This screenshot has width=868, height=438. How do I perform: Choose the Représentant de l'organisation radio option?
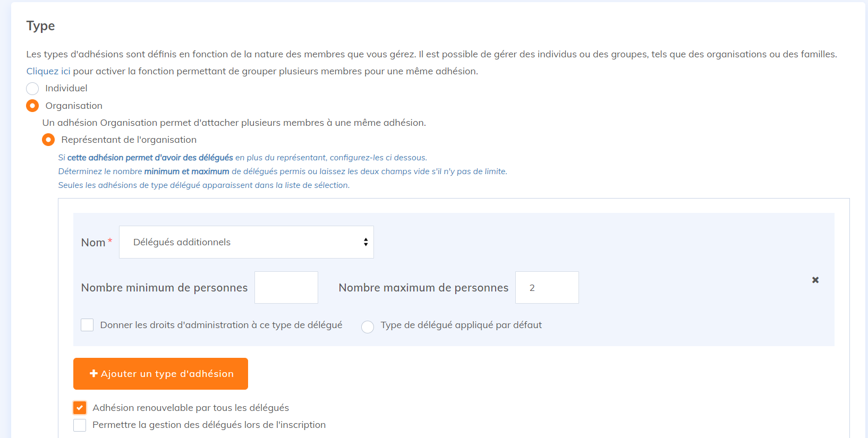[48, 140]
